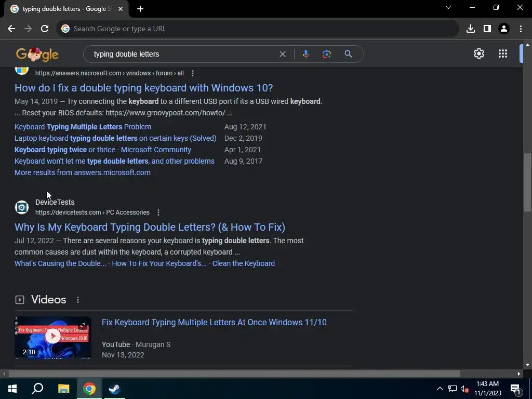The height and width of the screenshot is (399, 532).
Task: Open the tab search dropdown arrow
Action: click(448, 7)
